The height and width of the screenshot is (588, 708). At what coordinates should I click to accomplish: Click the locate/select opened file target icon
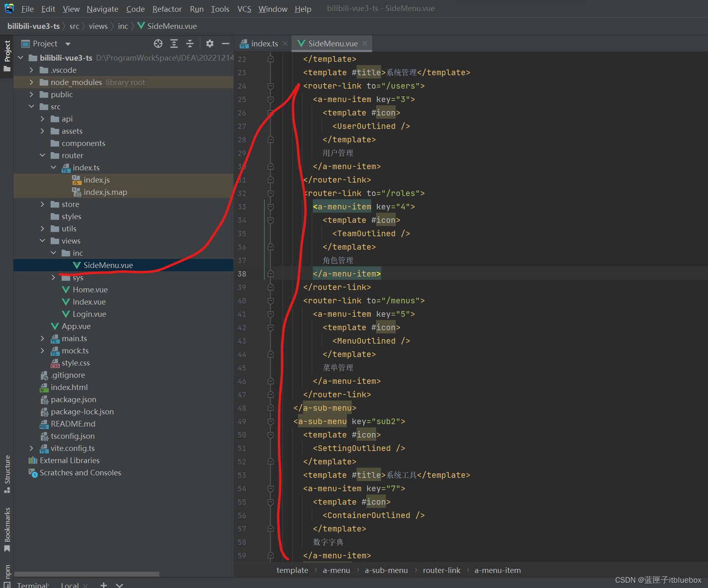pyautogui.click(x=158, y=44)
